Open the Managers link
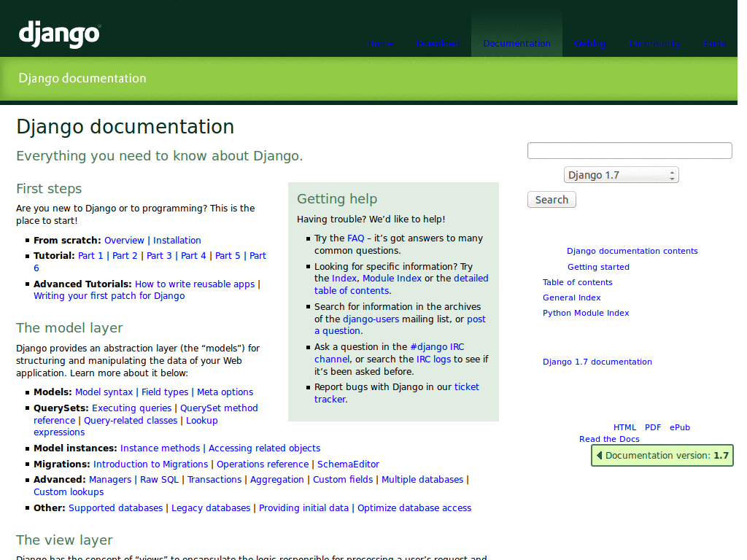This screenshot has height=560, width=747. [x=110, y=480]
